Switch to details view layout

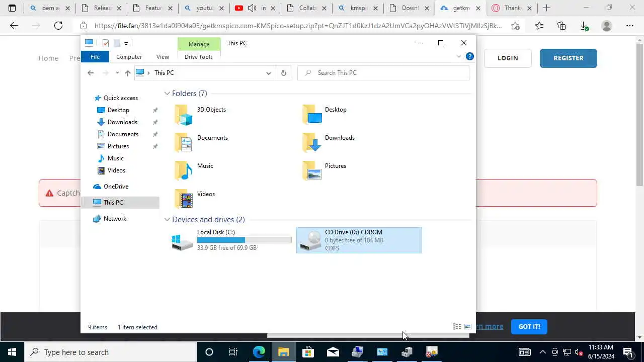457,327
